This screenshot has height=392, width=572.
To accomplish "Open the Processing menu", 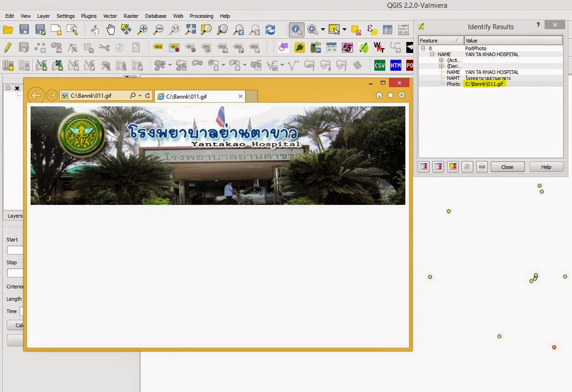I will pos(201,16).
